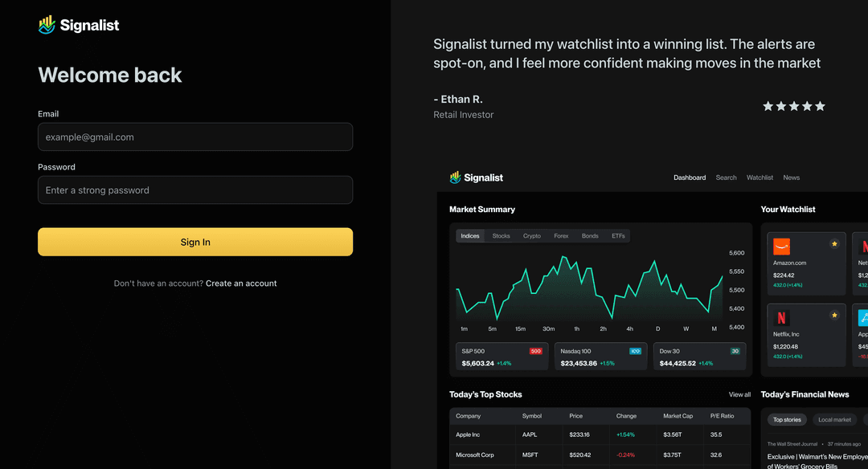Switch news filter to Local market
Screen dimensions: 868x469
(x=835, y=419)
